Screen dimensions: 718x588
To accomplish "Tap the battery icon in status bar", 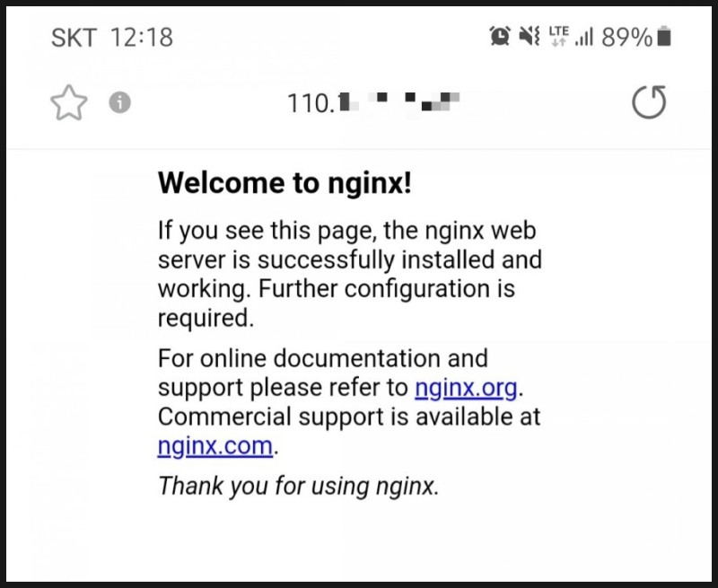I will click(x=664, y=37).
